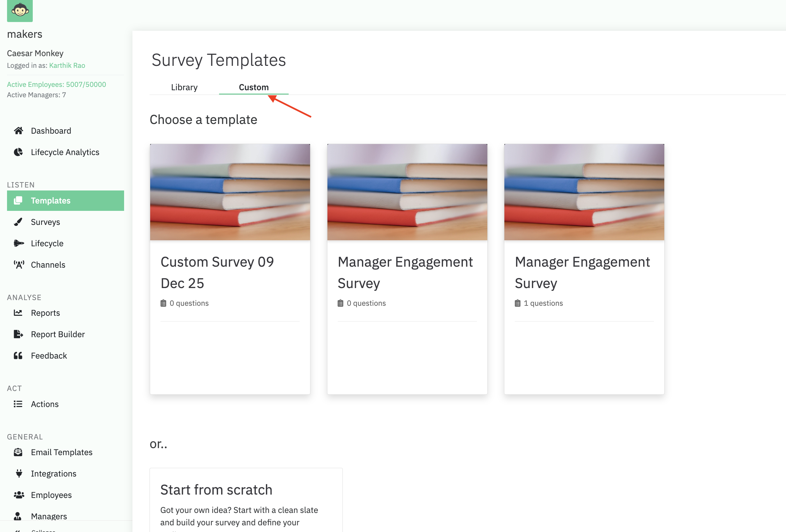Screen dimensions: 786x532
Task: Click the Lifecycle rocket icon
Action: pyautogui.click(x=18, y=243)
